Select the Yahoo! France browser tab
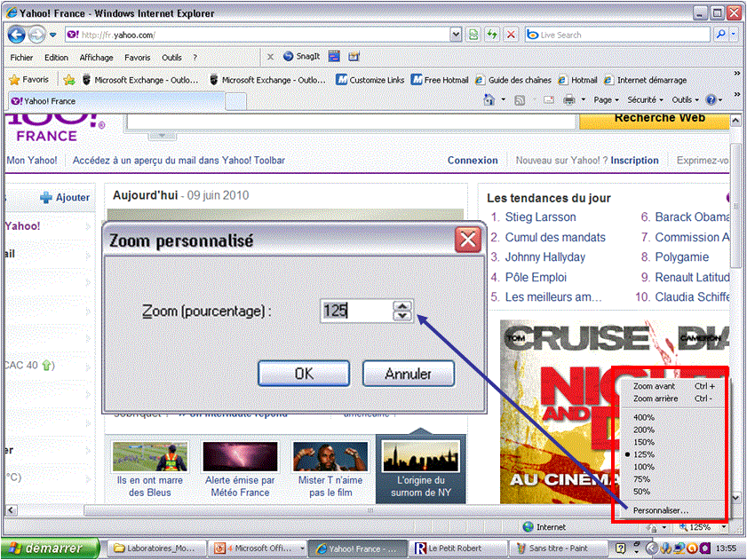The height and width of the screenshot is (560, 747). pos(116,101)
